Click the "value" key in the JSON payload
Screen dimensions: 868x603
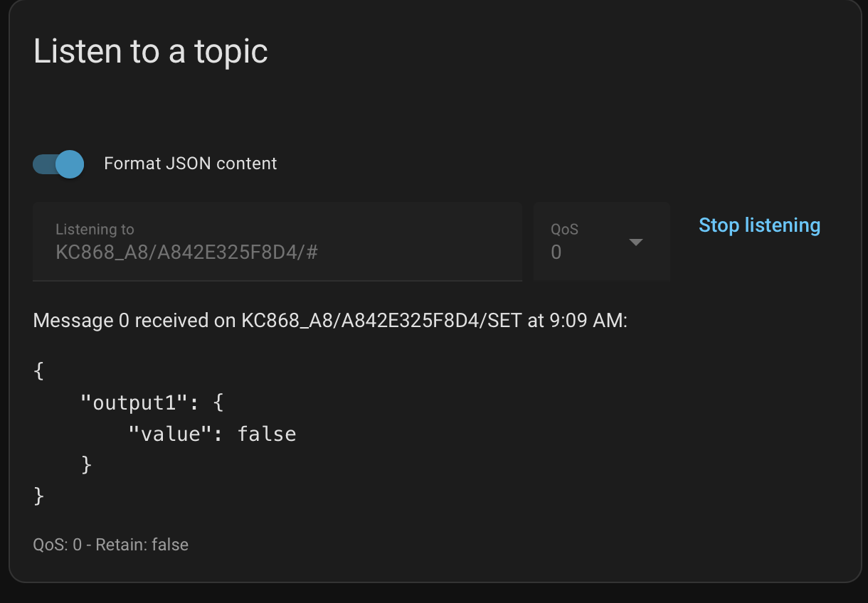(169, 434)
